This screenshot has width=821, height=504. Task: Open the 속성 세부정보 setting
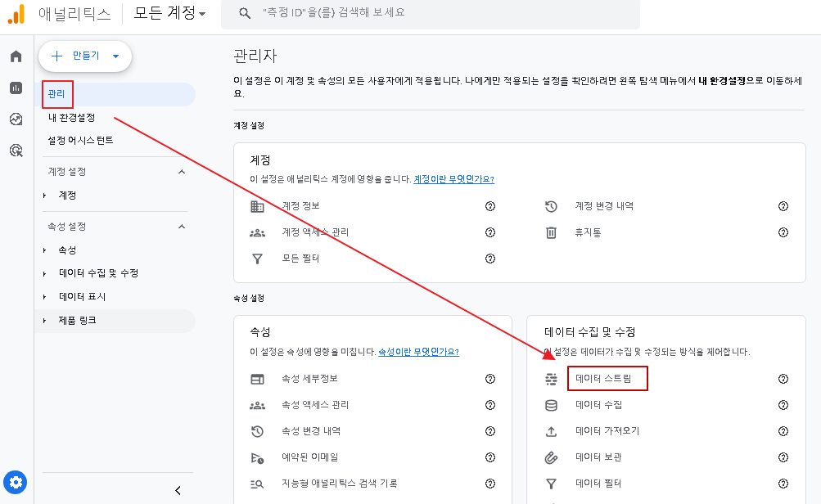click(x=309, y=378)
